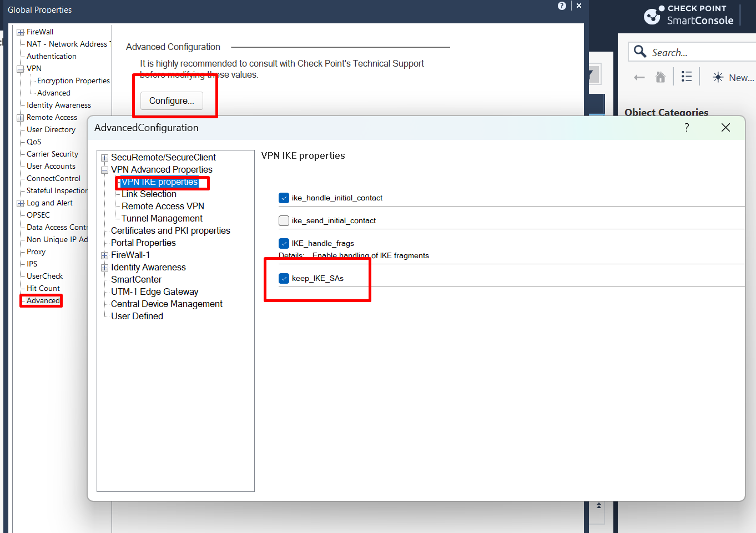The width and height of the screenshot is (756, 533).
Task: Expand Identity Awareness in AdvancedConfiguration tree
Action: [104, 268]
